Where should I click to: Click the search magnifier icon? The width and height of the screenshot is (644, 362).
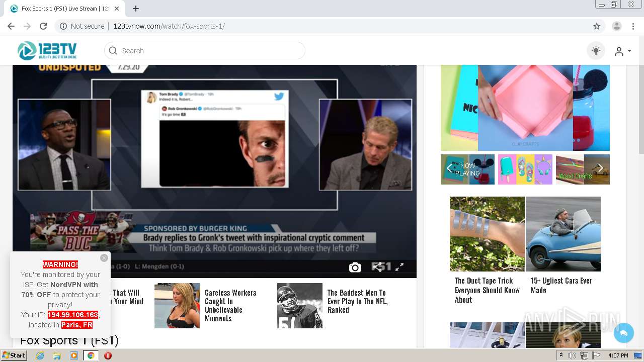113,51
